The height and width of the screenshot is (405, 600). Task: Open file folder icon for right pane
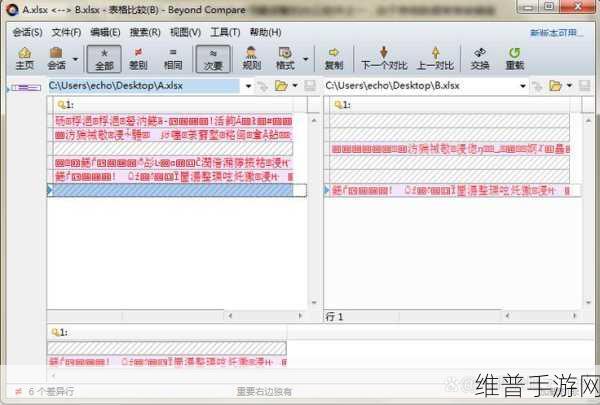556,86
